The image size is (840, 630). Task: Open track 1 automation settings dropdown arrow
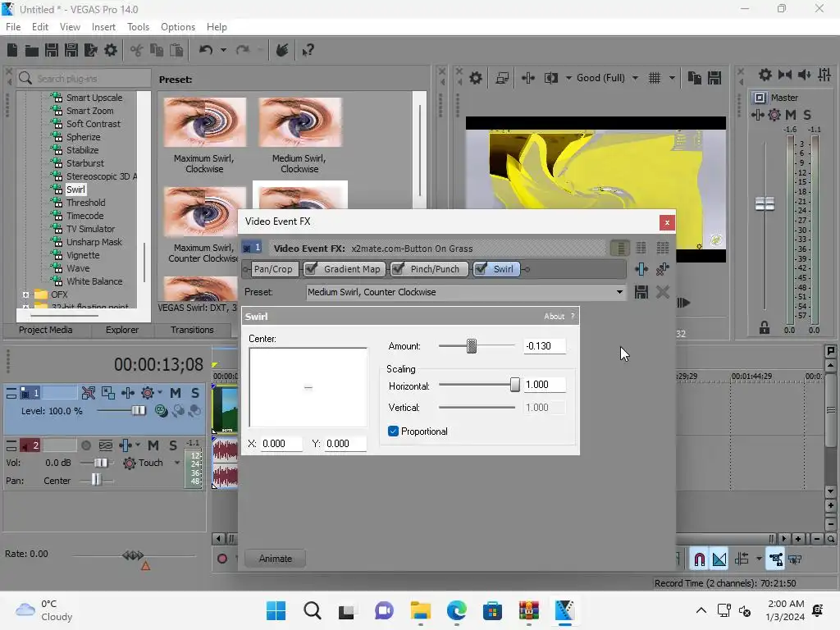160,393
